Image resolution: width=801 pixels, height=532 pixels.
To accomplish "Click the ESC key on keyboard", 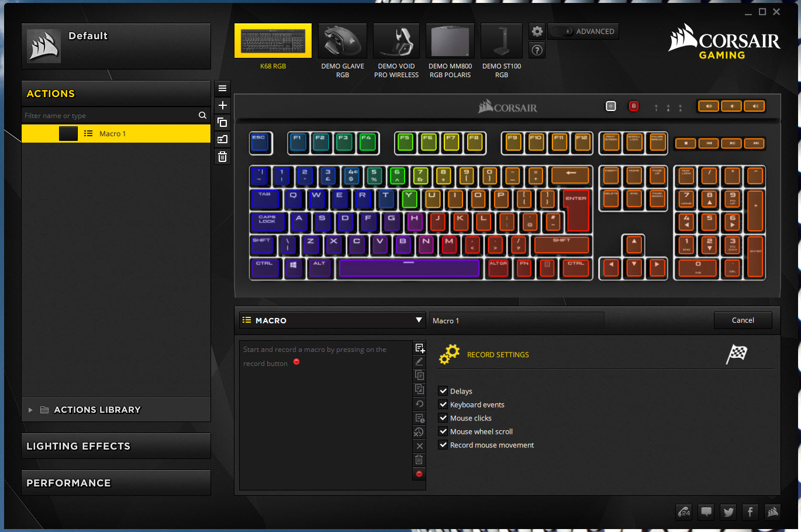I will (261, 143).
